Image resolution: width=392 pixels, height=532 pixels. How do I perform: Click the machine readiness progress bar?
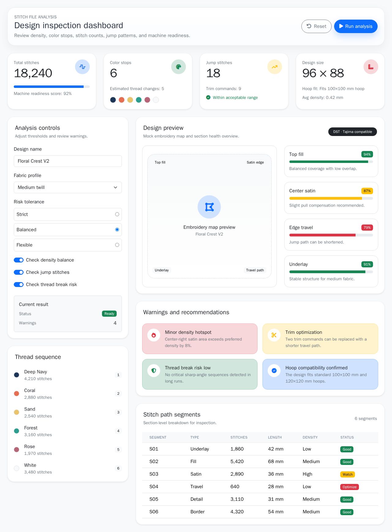52,87
